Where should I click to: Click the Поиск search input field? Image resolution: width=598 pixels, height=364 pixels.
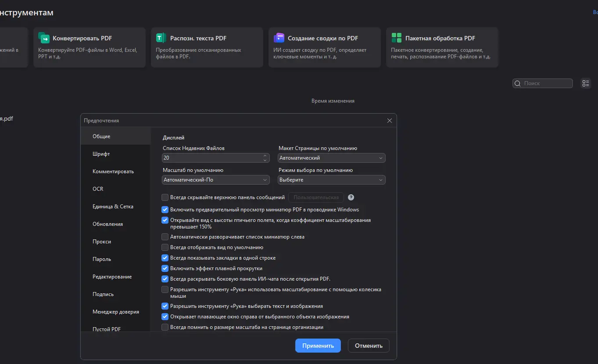coord(546,83)
